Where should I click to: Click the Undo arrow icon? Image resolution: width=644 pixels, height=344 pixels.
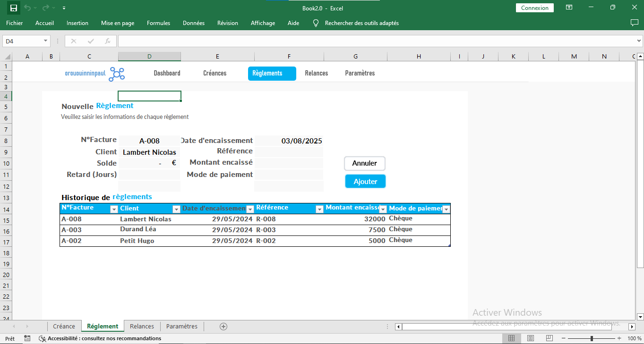pos(27,8)
